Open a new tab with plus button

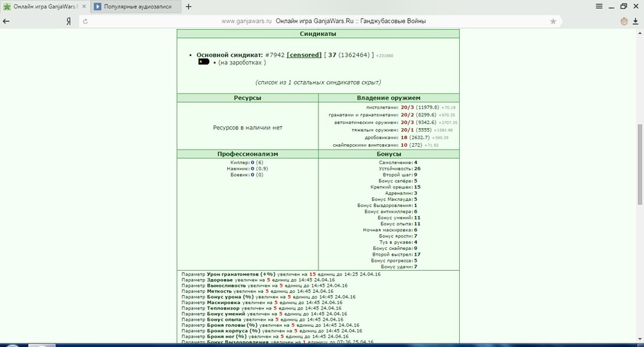(188, 6)
